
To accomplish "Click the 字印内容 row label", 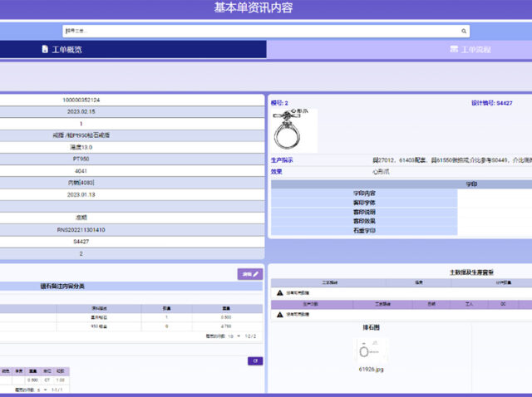I will click(364, 193).
